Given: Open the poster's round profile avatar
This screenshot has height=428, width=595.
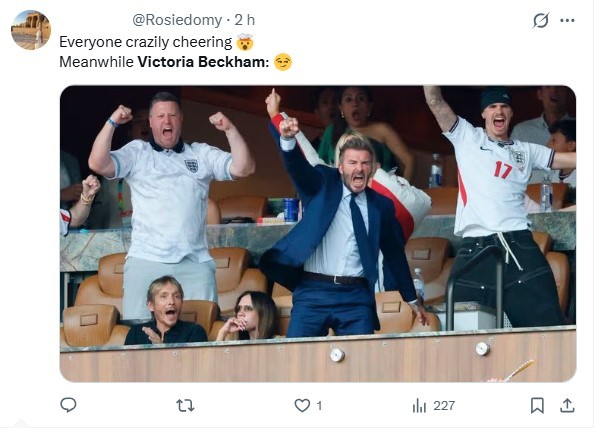Looking at the screenshot, I should coord(31,30).
